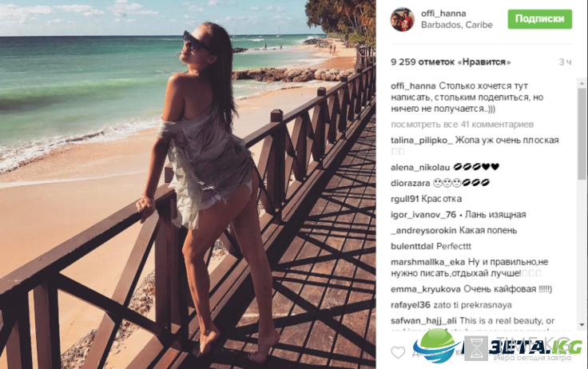Click the Подписки follow button
588x369 pixels.
pyautogui.click(x=539, y=19)
